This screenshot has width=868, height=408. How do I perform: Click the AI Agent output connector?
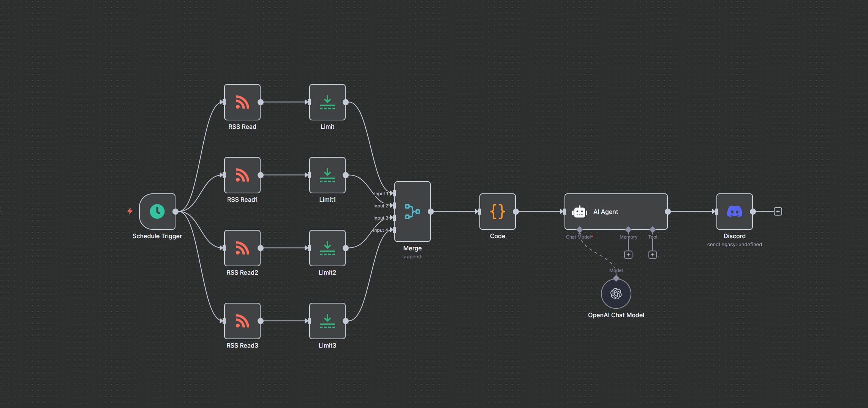coord(668,212)
